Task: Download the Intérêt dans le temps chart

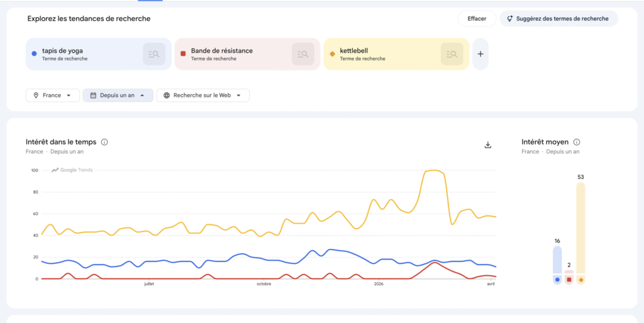Action: pyautogui.click(x=487, y=145)
